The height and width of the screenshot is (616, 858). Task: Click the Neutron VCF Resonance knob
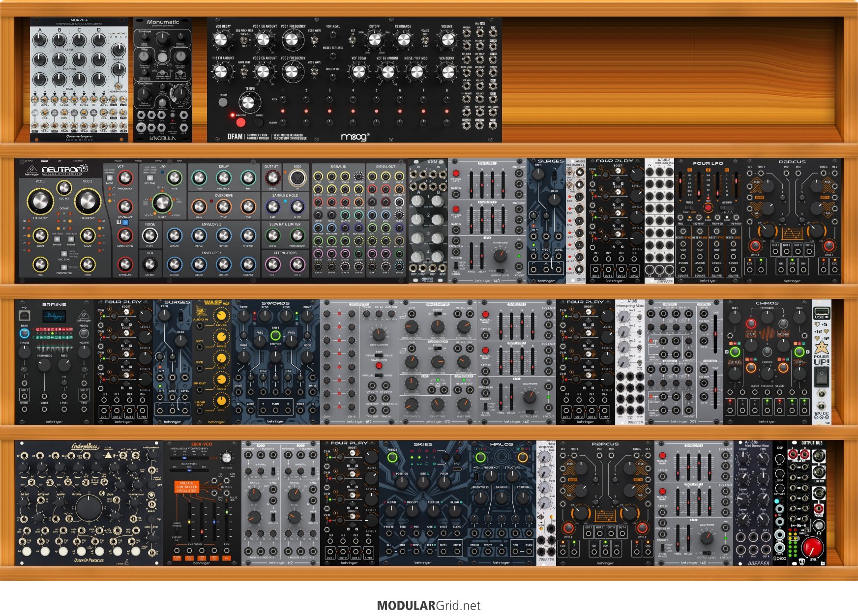click(x=125, y=206)
